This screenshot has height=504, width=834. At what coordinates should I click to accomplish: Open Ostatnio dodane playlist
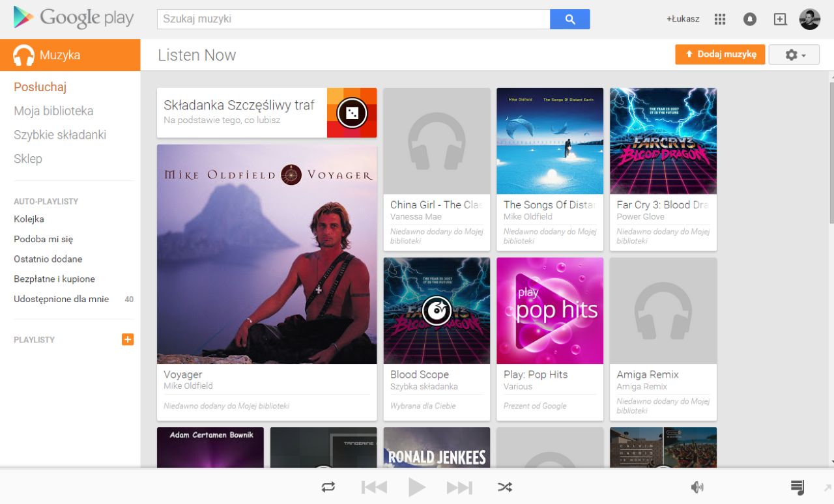tap(48, 259)
